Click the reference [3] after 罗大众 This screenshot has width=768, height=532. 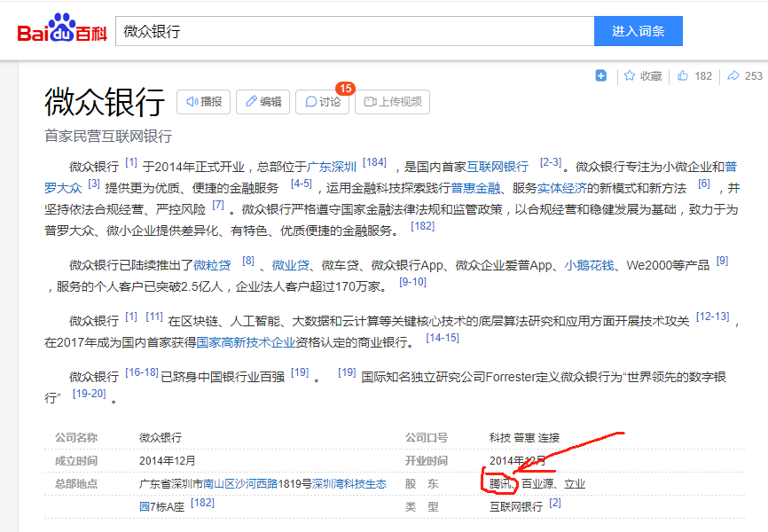pyautogui.click(x=94, y=184)
